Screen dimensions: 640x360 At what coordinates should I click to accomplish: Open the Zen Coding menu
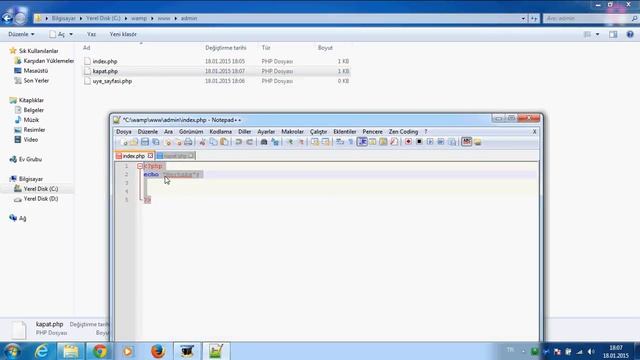(x=403, y=132)
